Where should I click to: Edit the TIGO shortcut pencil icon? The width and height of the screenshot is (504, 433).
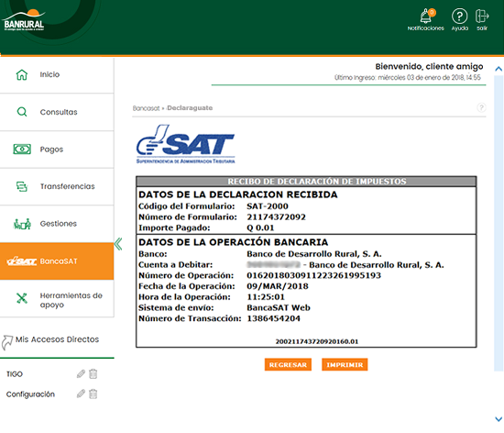pyautogui.click(x=81, y=373)
